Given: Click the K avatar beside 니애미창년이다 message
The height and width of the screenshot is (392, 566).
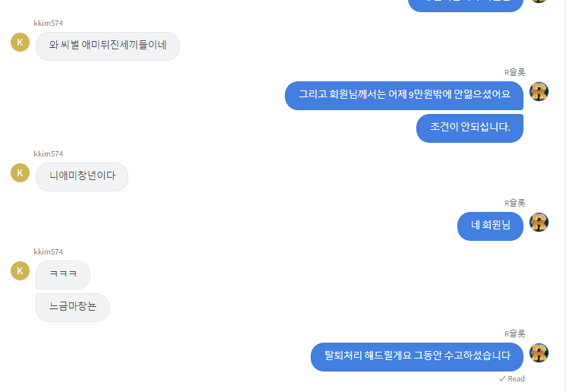Looking at the screenshot, I should [20, 173].
